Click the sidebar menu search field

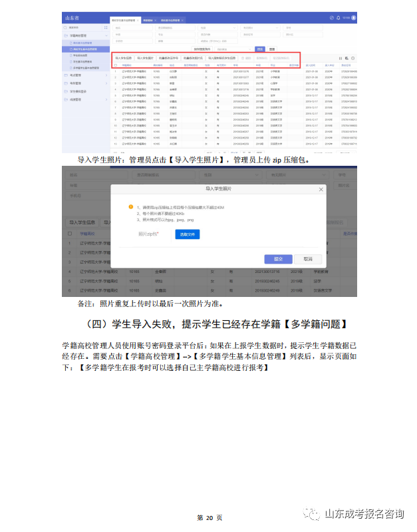click(82, 27)
